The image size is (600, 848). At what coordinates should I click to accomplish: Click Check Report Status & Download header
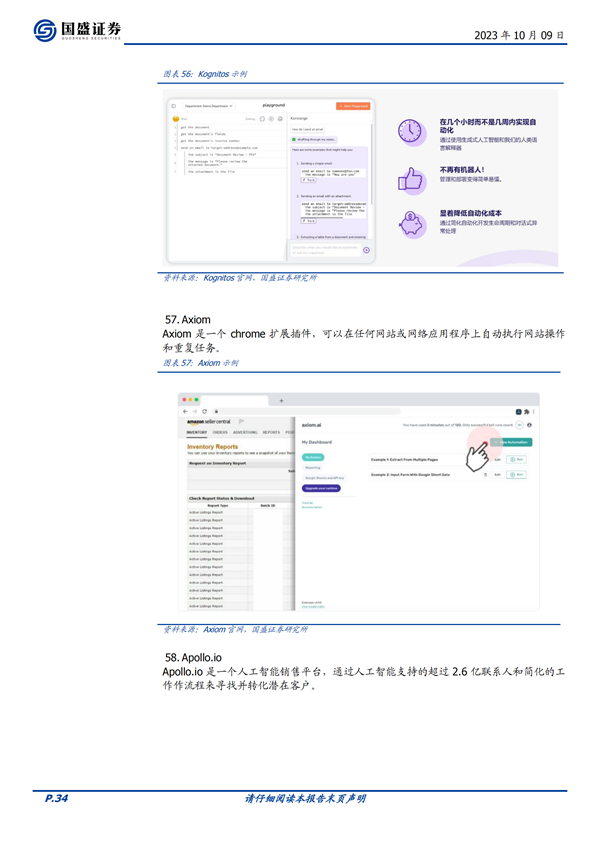(x=221, y=498)
